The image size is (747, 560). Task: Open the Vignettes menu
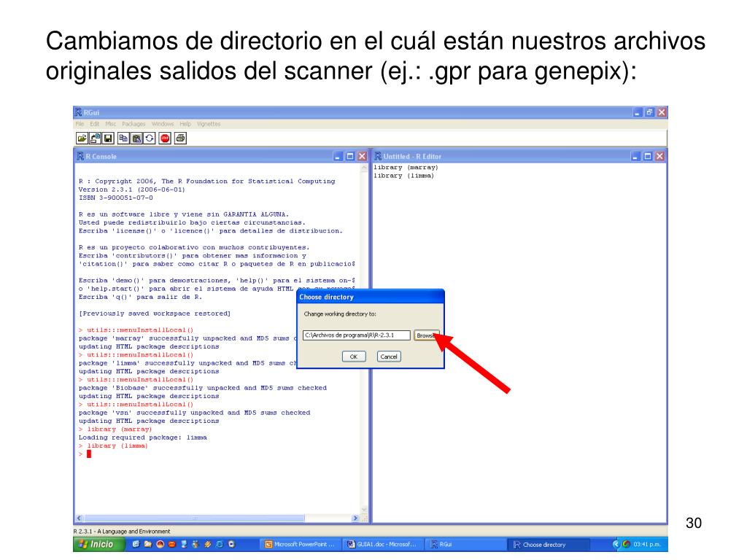pyautogui.click(x=209, y=124)
